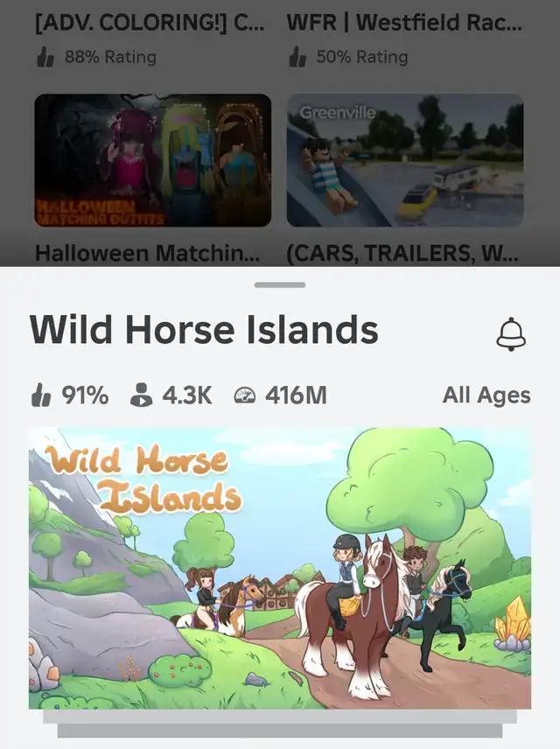Image resolution: width=560 pixels, height=749 pixels.
Task: Open the Halloween Matchin... game title
Action: click(147, 253)
